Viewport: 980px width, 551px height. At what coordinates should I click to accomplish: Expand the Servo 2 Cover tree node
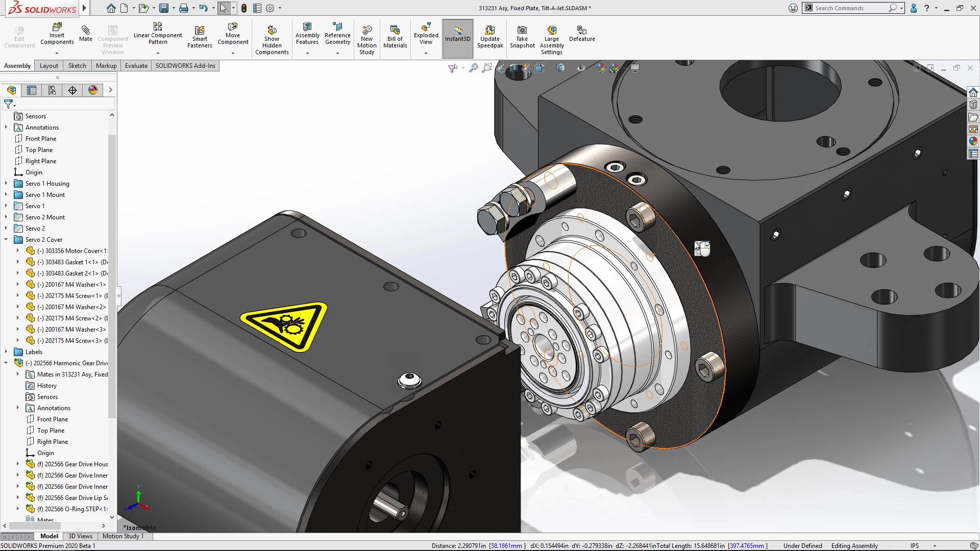click(6, 239)
